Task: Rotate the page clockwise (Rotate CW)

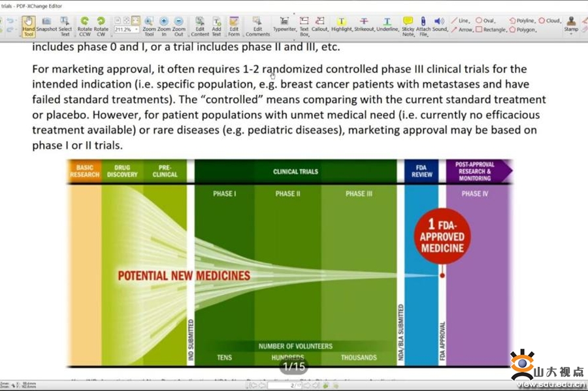Action: coord(101,25)
